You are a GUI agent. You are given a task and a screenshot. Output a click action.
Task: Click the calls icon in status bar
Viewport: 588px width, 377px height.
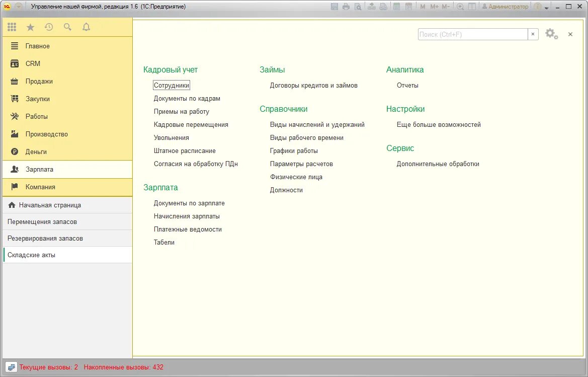[x=11, y=367]
